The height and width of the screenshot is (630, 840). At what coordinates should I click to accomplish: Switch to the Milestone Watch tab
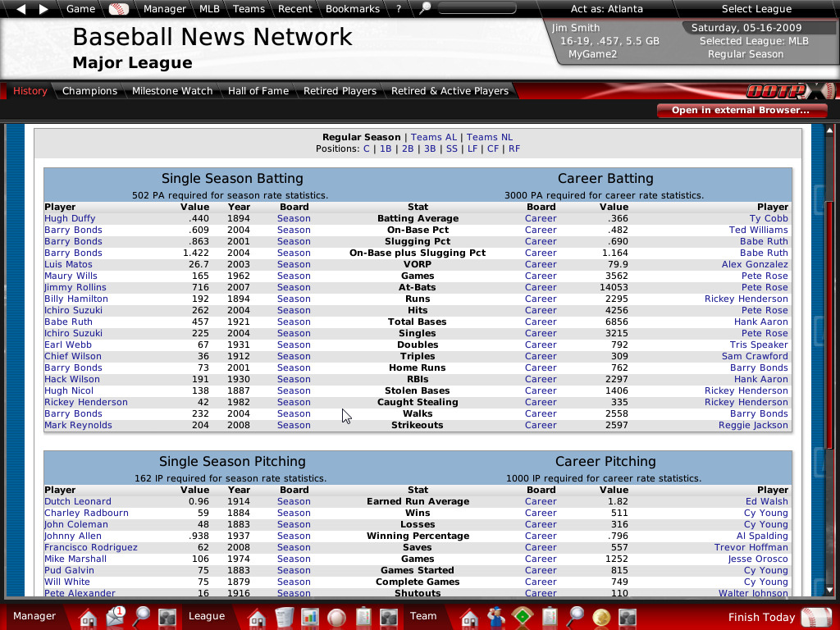tap(172, 91)
